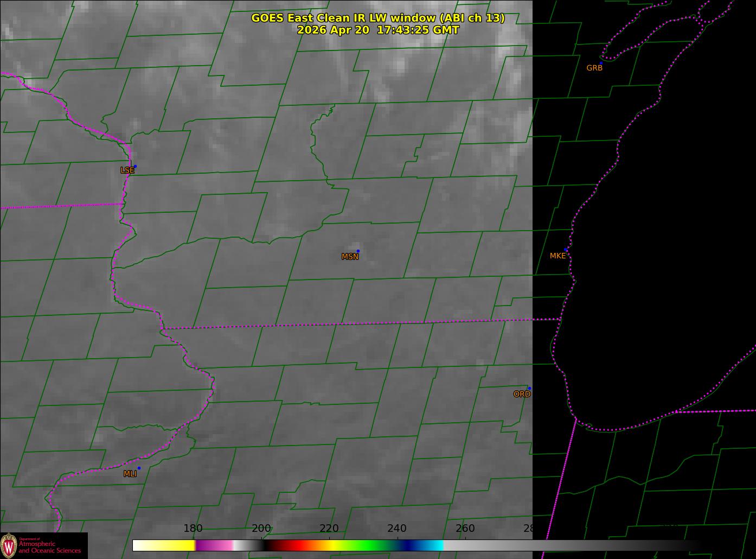The height and width of the screenshot is (559, 756).
Task: Click the GOES East Clean IR title
Action: point(378,18)
